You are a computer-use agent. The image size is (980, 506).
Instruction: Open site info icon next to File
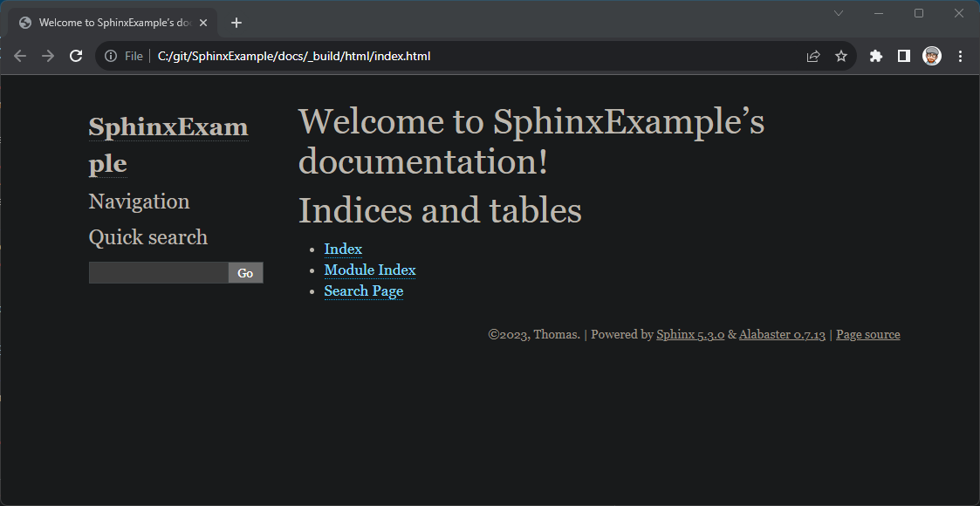click(x=111, y=56)
